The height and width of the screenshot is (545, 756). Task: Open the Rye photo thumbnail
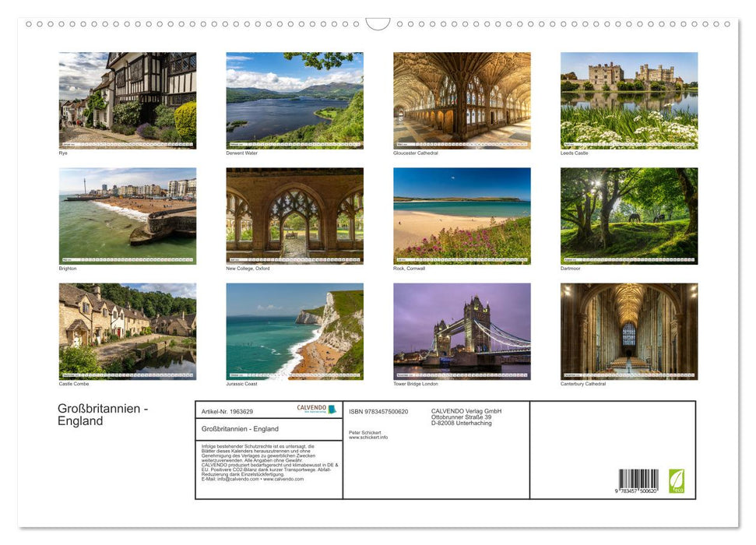click(128, 100)
